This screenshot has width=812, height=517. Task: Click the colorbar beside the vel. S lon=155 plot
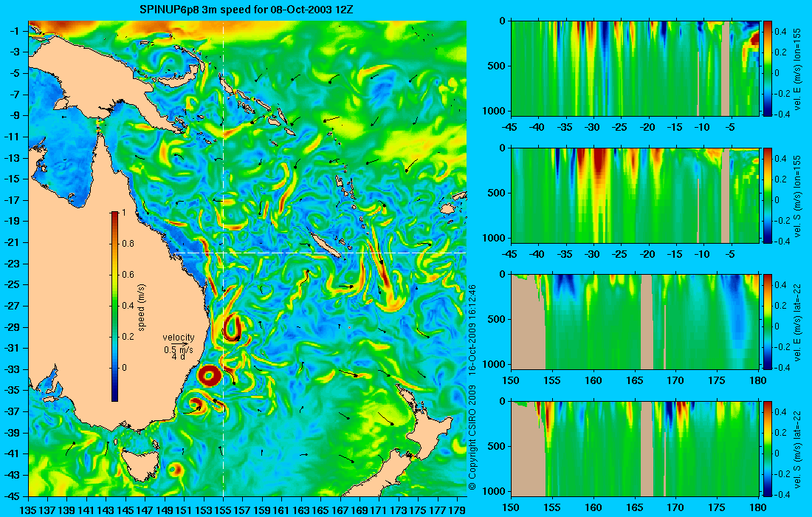[767, 195]
